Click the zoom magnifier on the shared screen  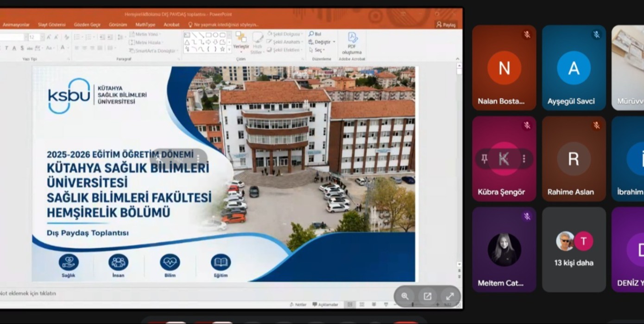(x=405, y=296)
